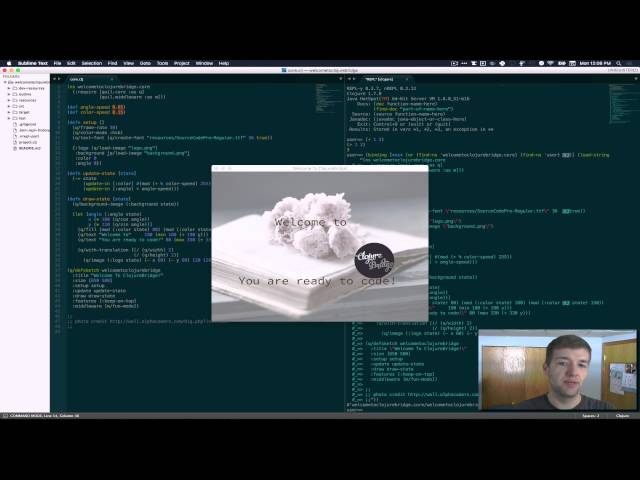Click the project.clj file icon

(15, 142)
